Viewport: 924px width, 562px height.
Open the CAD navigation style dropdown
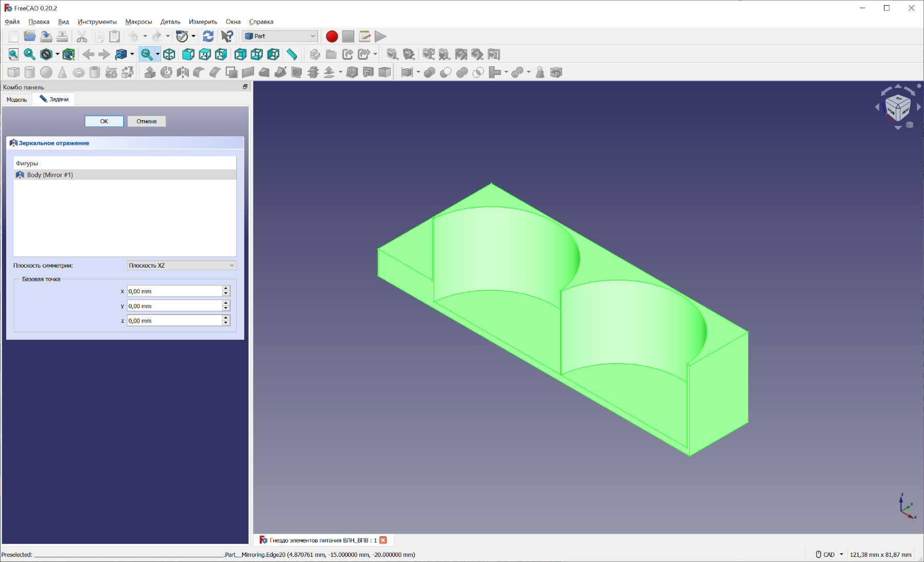pyautogui.click(x=829, y=555)
